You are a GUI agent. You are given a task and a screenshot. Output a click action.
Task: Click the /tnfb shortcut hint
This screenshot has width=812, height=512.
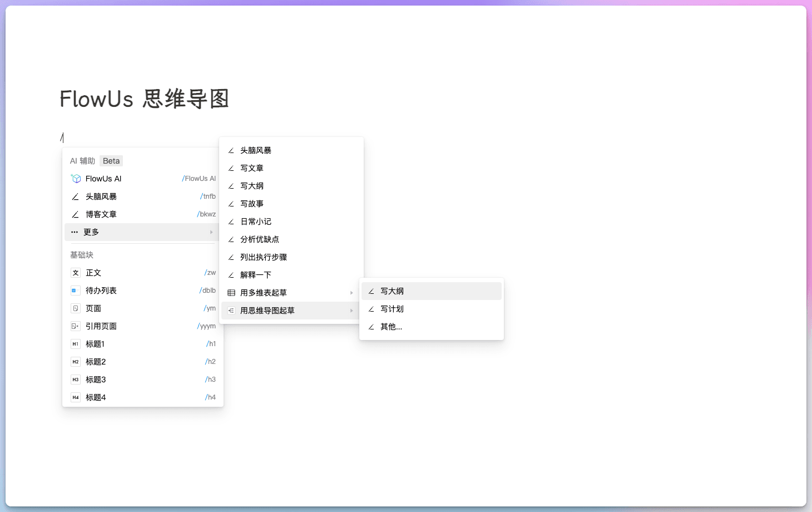pyautogui.click(x=208, y=196)
